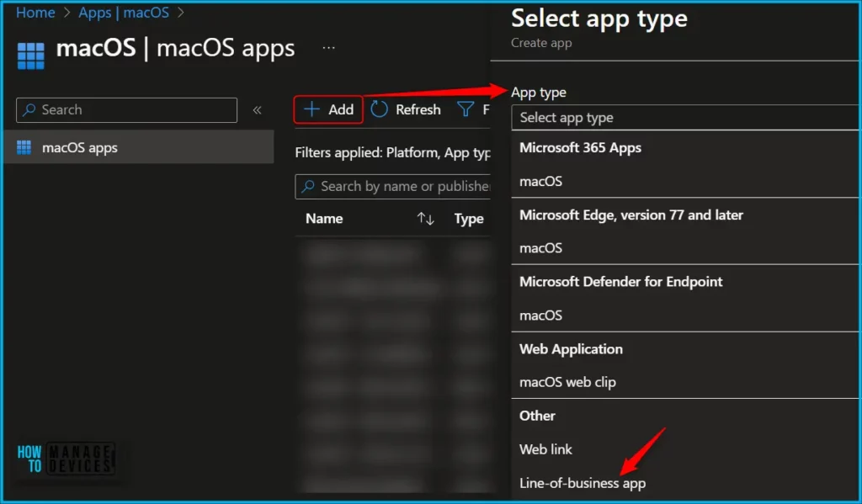
Task: Refresh the apps list
Action: (x=406, y=109)
